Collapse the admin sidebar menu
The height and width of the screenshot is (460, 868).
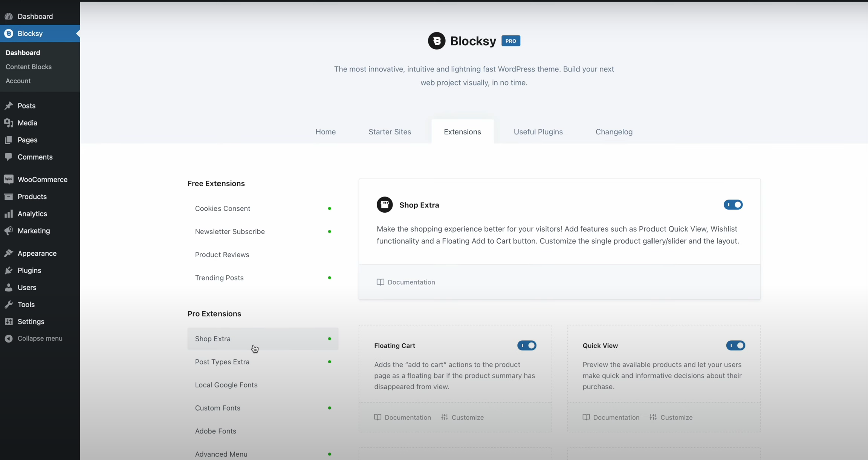34,338
